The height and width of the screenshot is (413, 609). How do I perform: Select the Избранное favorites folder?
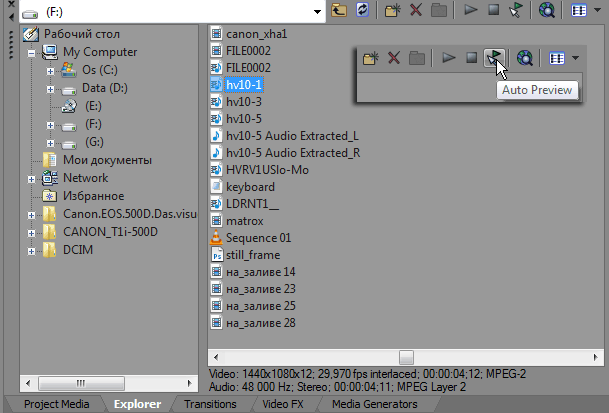tap(93, 196)
